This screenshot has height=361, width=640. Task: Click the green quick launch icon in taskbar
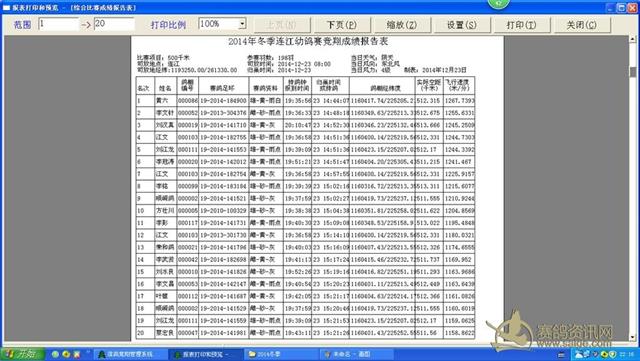tap(56, 354)
